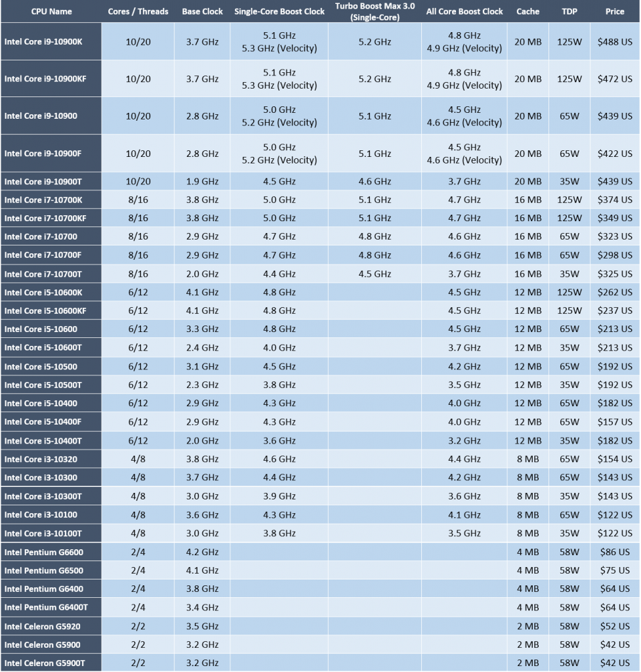This screenshot has width=641, height=672.
Task: Select the 4.5 GHz Turbo Boost Max cell
Action: click(375, 274)
